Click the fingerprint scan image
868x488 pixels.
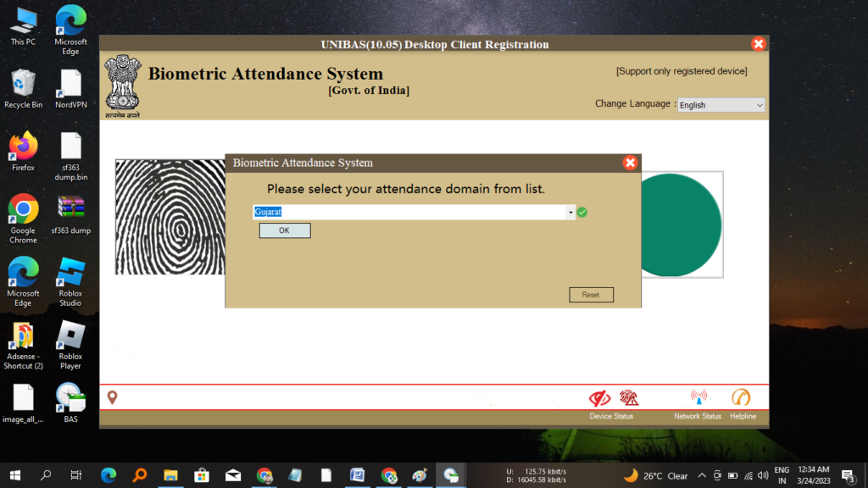(170, 217)
